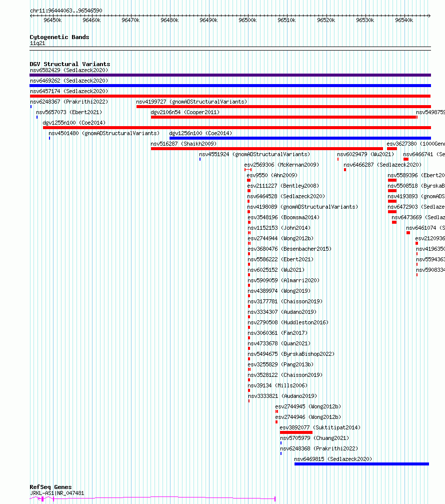Click esv3548196 (Boomsma2014) label
Viewport: 445px width, 504px height.
pos(284,217)
